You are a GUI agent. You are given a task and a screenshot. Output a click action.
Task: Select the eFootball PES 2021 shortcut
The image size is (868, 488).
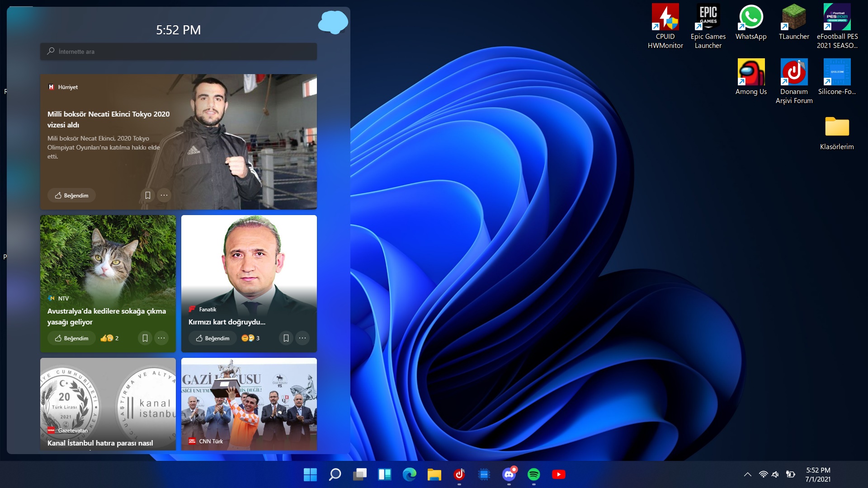point(837,26)
